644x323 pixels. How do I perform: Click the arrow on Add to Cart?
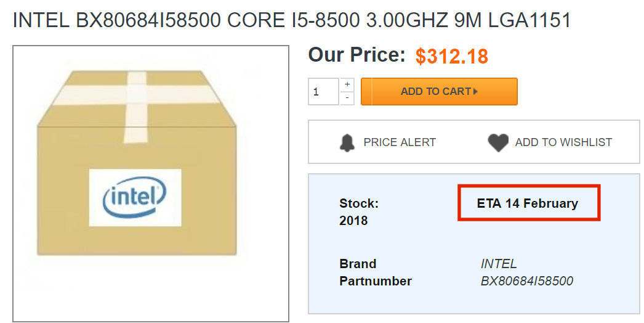(476, 92)
